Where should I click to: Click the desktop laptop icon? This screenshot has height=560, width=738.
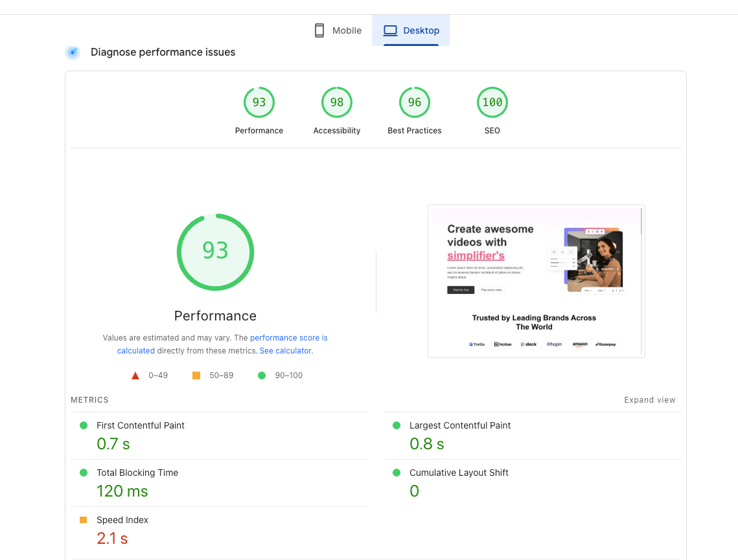click(x=390, y=30)
